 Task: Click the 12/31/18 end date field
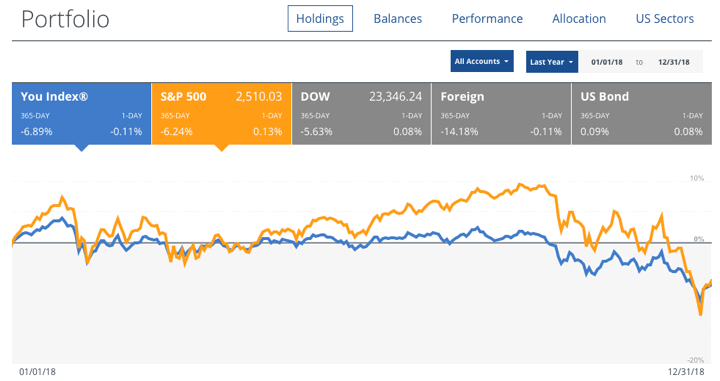[674, 62]
